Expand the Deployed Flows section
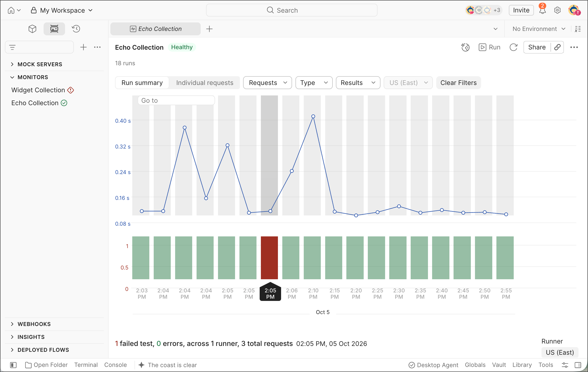Viewport: 588px width, 372px height. 40,350
